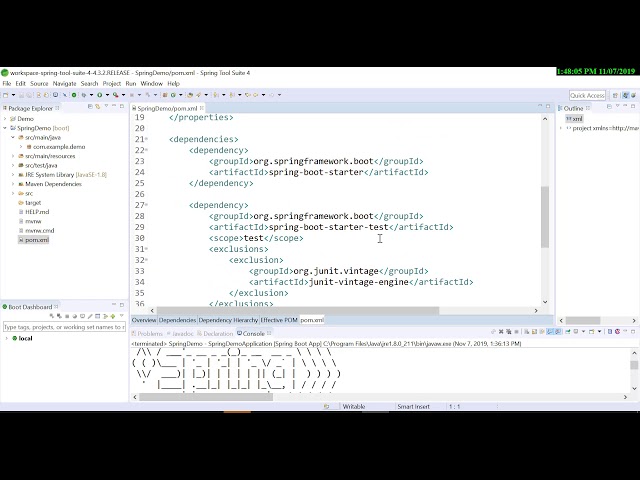Image resolution: width=640 pixels, height=480 pixels.
Task: Open the Display Selected Console dropdown
Action: [x=583, y=331]
